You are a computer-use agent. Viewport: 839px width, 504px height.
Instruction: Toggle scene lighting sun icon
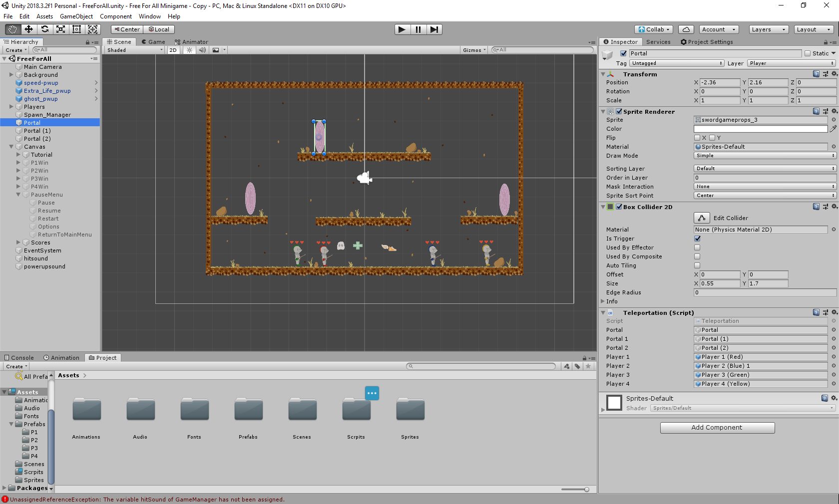coord(189,50)
